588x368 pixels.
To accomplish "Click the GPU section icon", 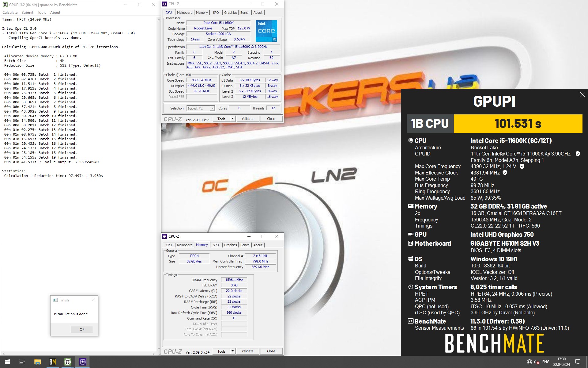I will [x=411, y=234].
